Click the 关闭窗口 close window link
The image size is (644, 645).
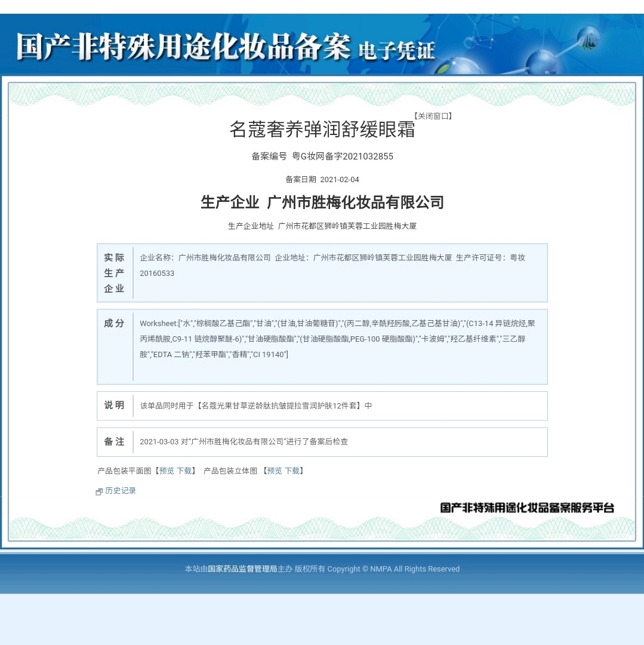coord(433,116)
